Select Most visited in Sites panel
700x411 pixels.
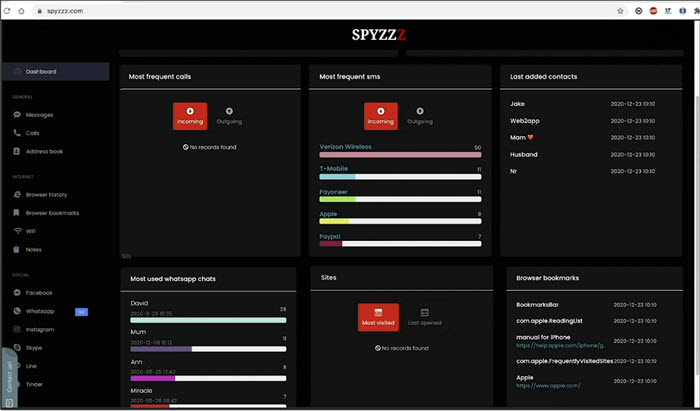[378, 317]
